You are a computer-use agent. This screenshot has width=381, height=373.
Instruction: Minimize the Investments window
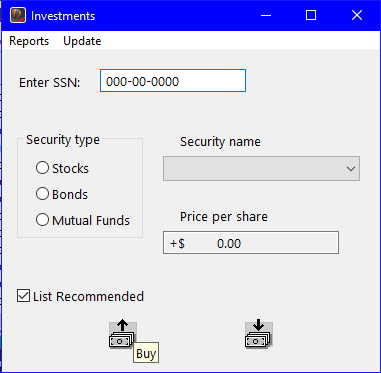(x=266, y=16)
